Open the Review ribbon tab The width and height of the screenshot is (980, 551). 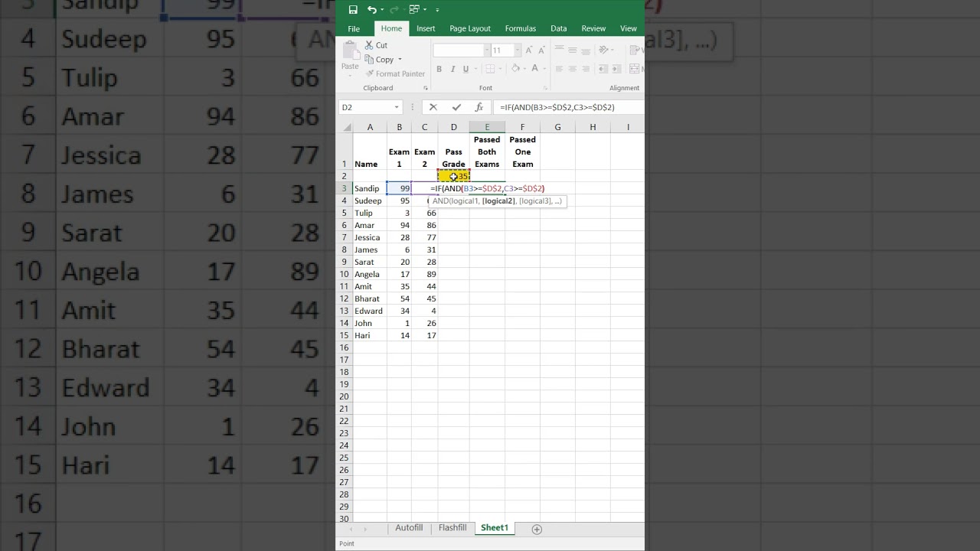coord(593,28)
